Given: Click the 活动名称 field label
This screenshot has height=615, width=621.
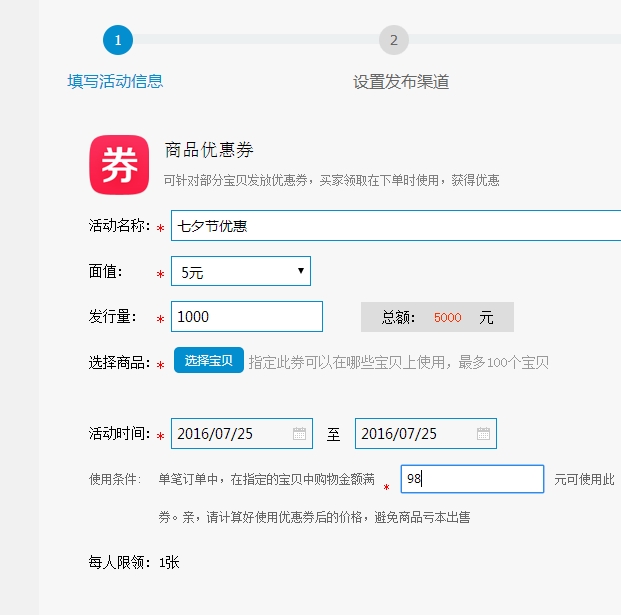Looking at the screenshot, I should (x=119, y=226).
